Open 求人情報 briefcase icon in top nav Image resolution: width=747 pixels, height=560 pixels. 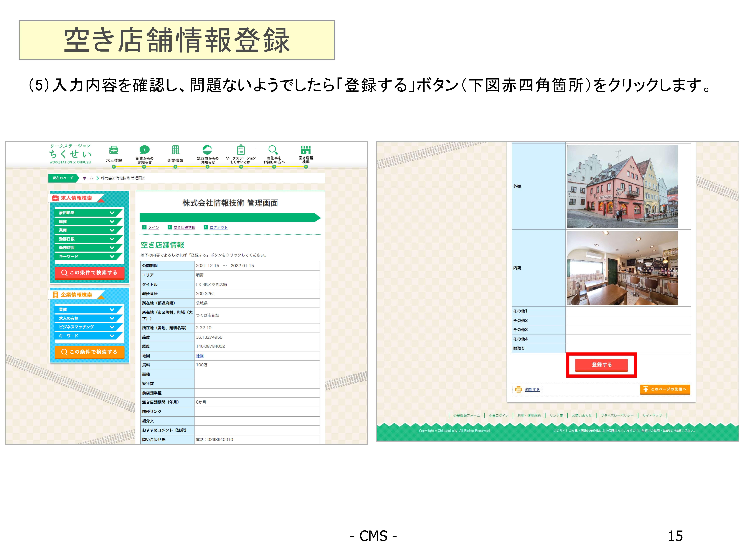pyautogui.click(x=114, y=150)
